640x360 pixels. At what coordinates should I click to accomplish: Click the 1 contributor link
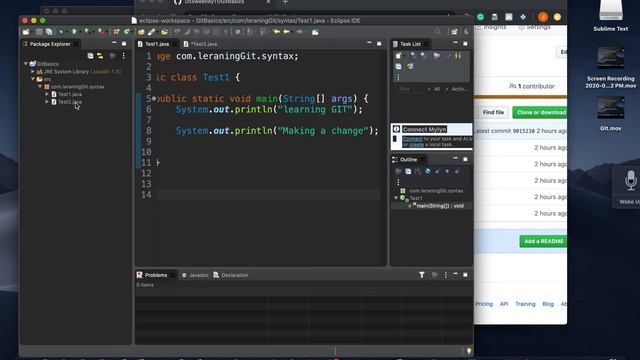tap(532, 86)
